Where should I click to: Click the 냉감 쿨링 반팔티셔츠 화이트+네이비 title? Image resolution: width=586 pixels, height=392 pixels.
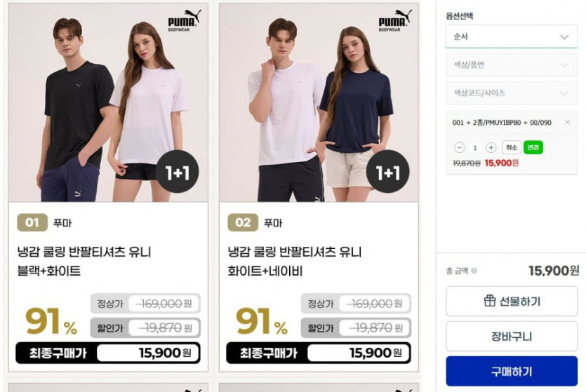[295, 262]
